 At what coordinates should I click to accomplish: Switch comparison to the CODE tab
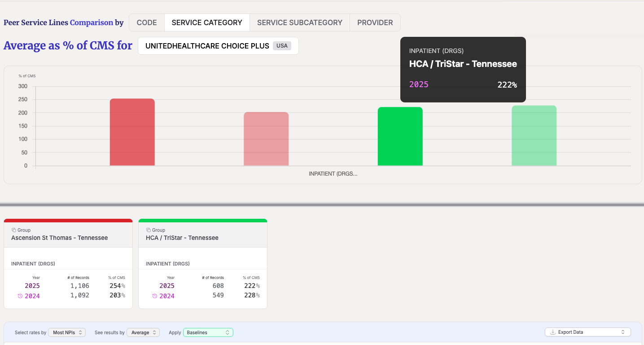pos(147,22)
